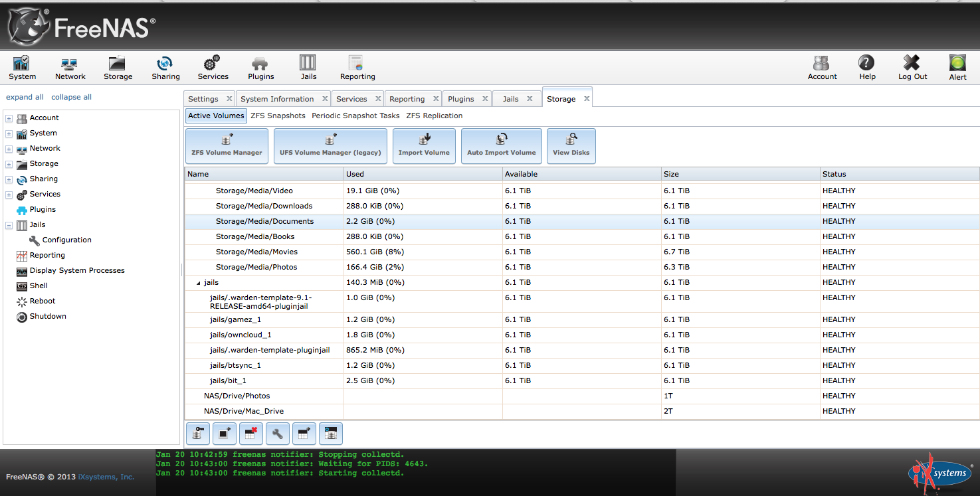Open the Plugins toolbar icon
Screen dimensions: 980x496
click(260, 68)
